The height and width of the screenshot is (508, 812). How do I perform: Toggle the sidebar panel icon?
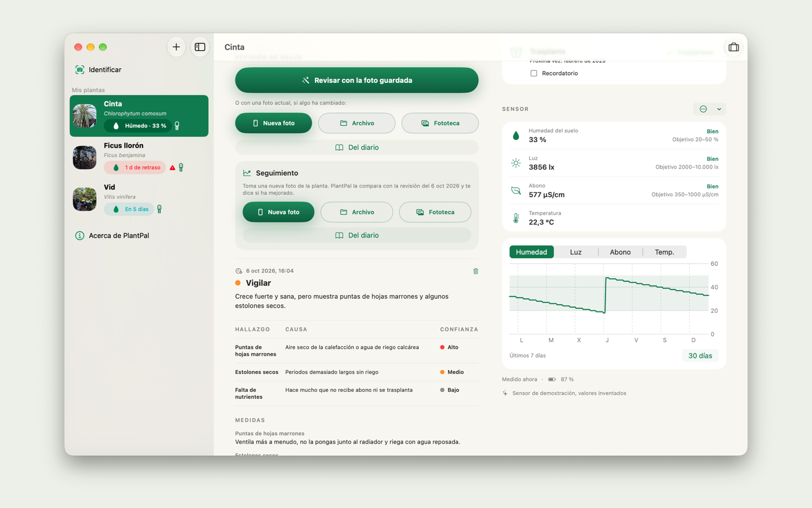(200, 47)
